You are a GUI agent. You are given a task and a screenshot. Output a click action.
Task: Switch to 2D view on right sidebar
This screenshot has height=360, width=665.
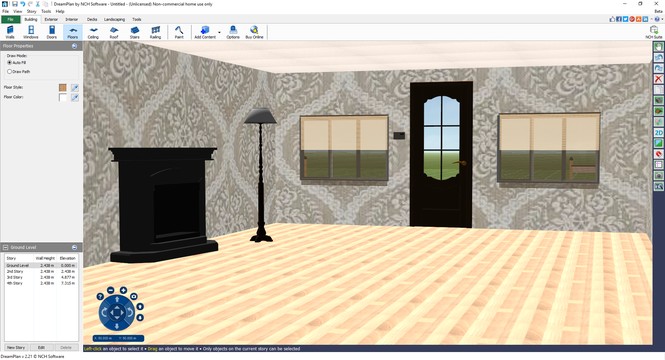click(x=659, y=133)
